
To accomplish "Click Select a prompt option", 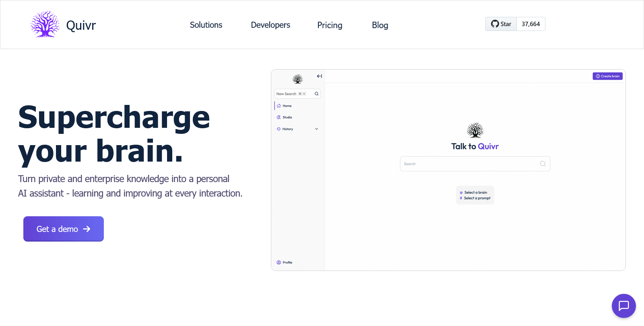I will 475,198.
